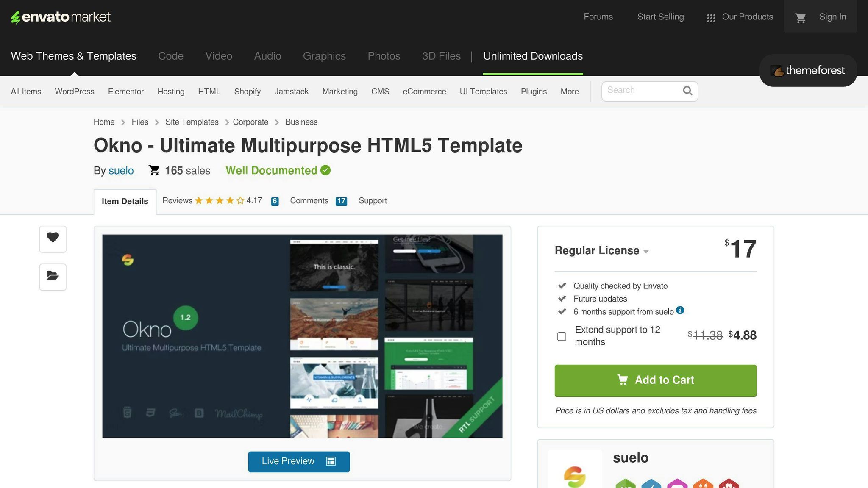Image resolution: width=868 pixels, height=488 pixels.
Task: Click Jamstack in sub-navigation
Action: click(x=292, y=91)
